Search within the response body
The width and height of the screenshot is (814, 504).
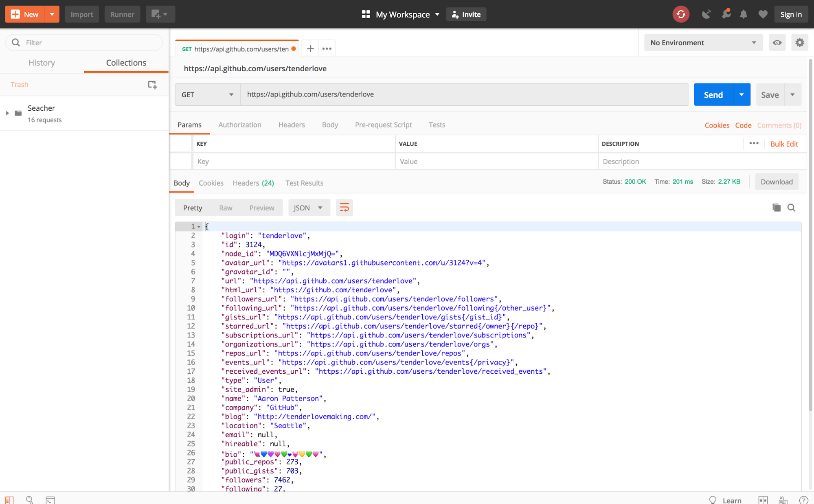coord(791,207)
